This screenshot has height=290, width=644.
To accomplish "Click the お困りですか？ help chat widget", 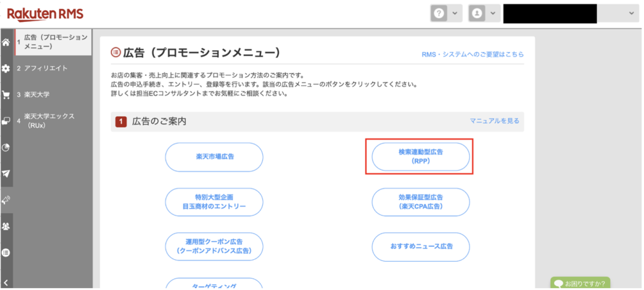I will [x=580, y=283].
